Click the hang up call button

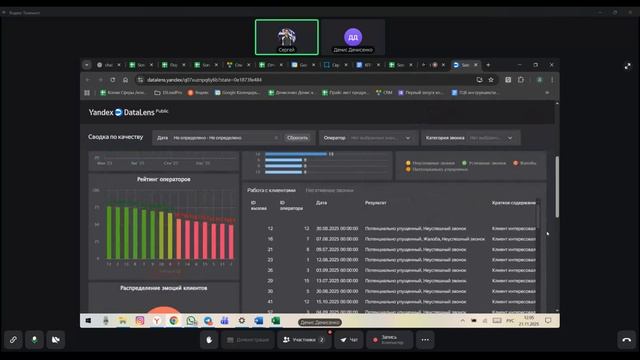(x=627, y=340)
